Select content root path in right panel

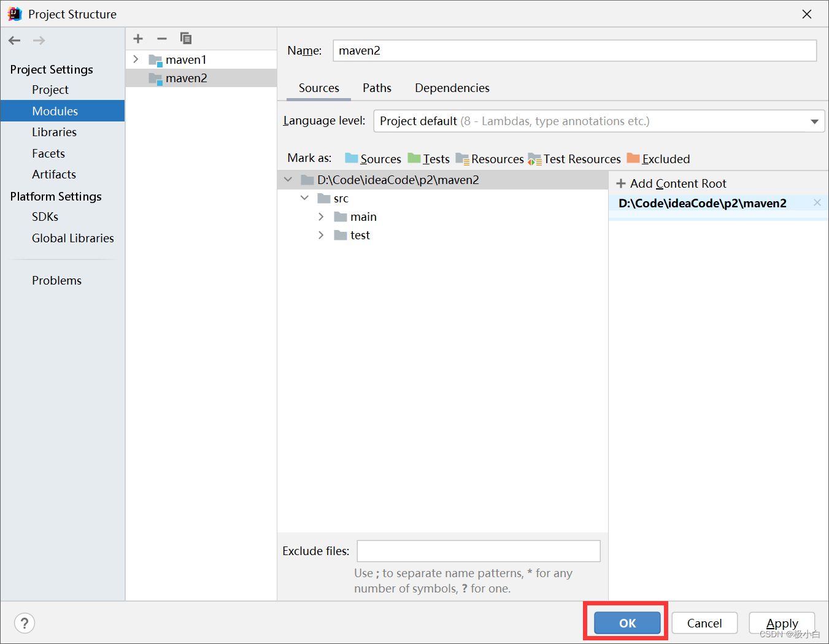[x=703, y=203]
